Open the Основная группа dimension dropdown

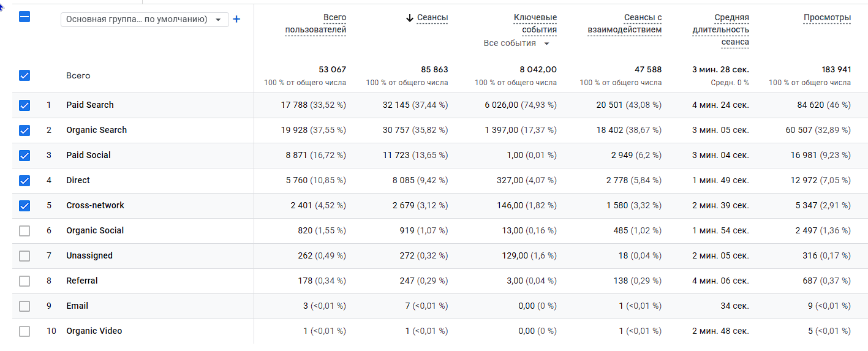click(x=145, y=20)
